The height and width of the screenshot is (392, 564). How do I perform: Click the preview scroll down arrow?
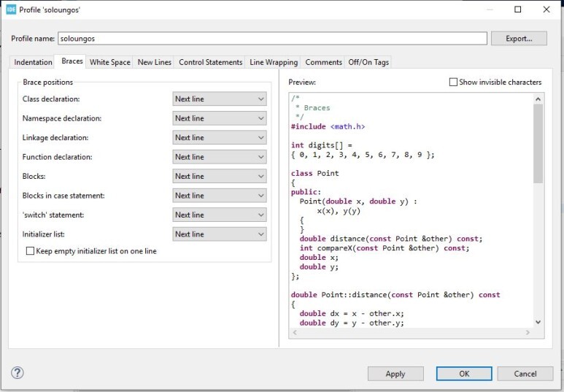click(x=538, y=322)
